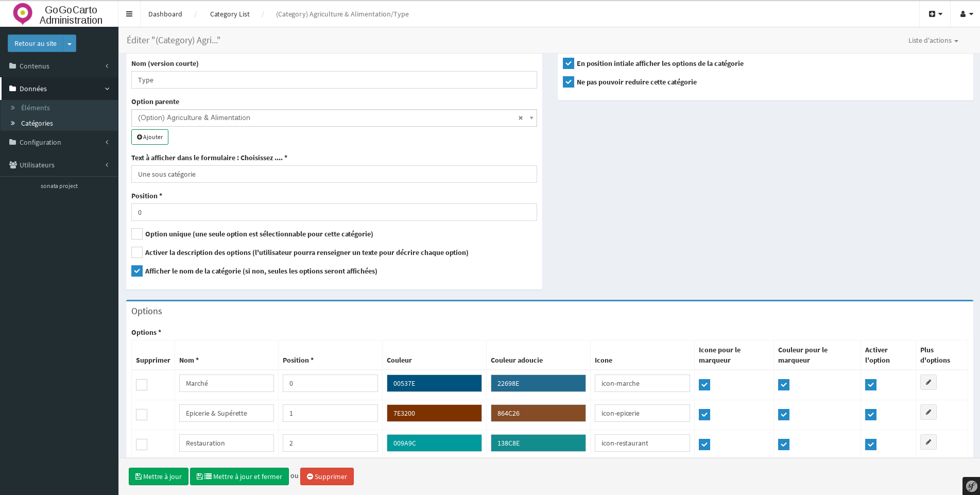This screenshot has width=980, height=495.
Task: Click pencil edit icon for Restauration row
Action: click(x=928, y=442)
